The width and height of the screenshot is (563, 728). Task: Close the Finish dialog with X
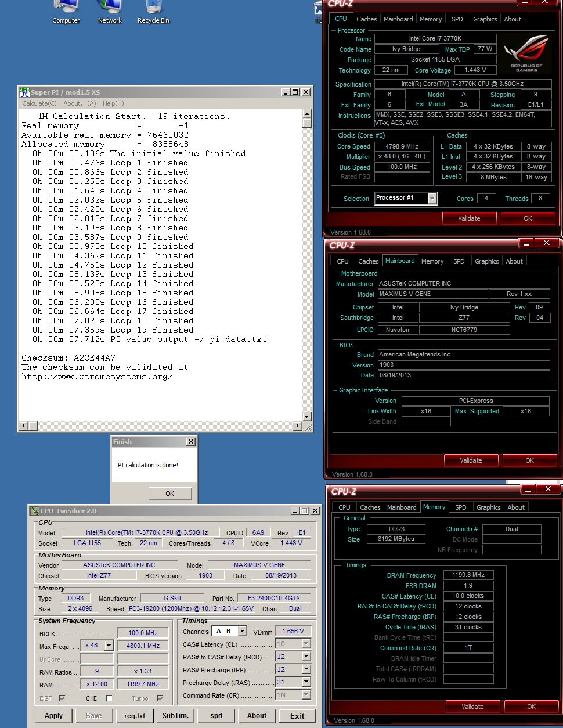pos(191,442)
